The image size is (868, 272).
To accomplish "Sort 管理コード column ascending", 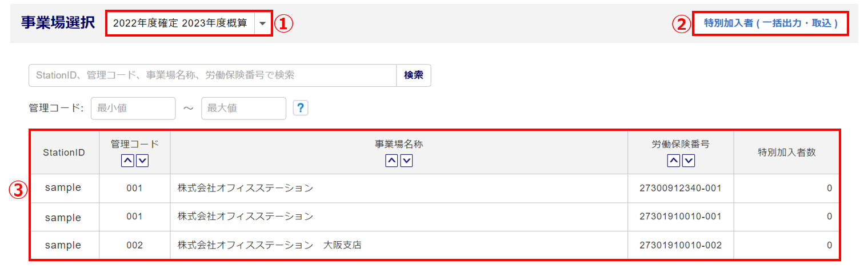I will click(x=127, y=161).
